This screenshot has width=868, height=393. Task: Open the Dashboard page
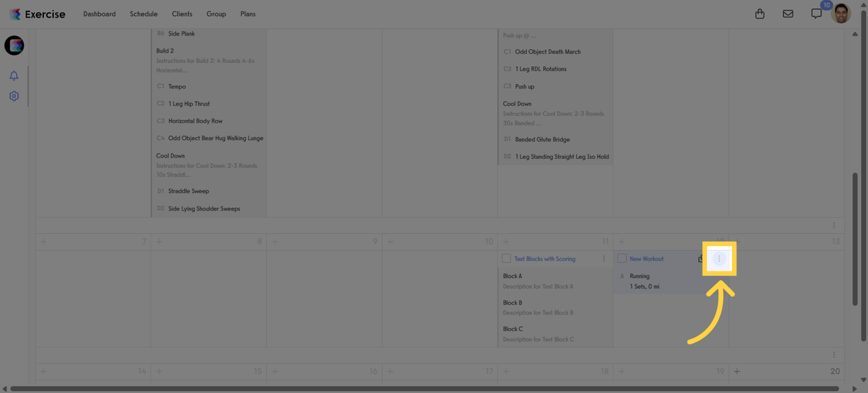[99, 13]
